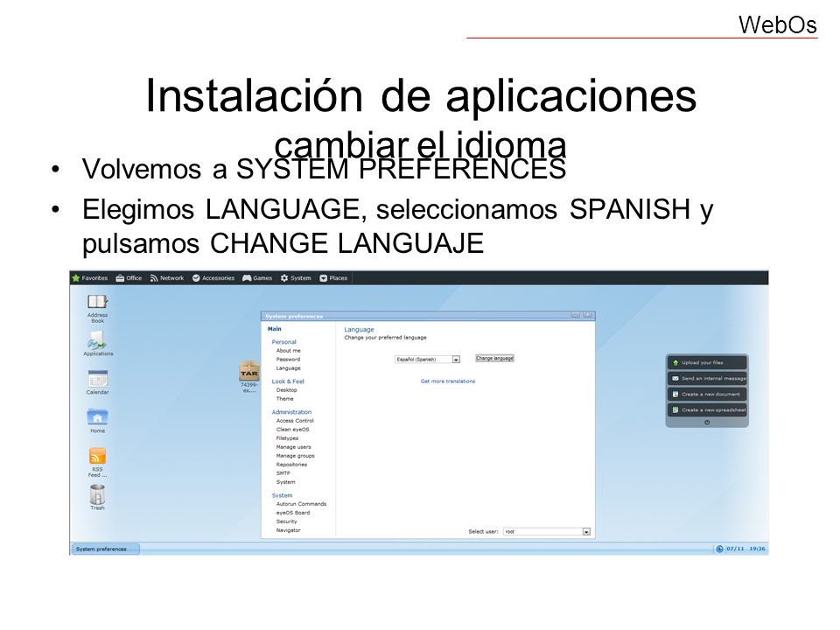Select System under Administration

tap(285, 482)
